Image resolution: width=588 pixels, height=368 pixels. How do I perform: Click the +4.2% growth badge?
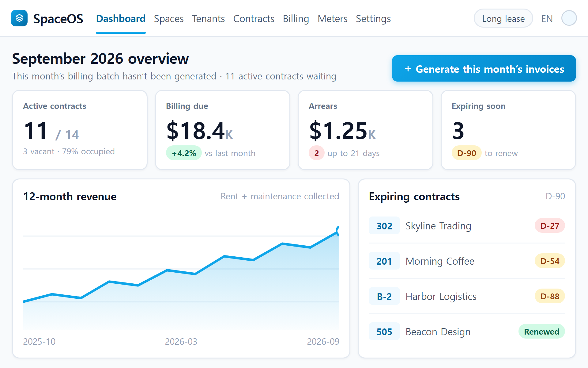pyautogui.click(x=184, y=153)
